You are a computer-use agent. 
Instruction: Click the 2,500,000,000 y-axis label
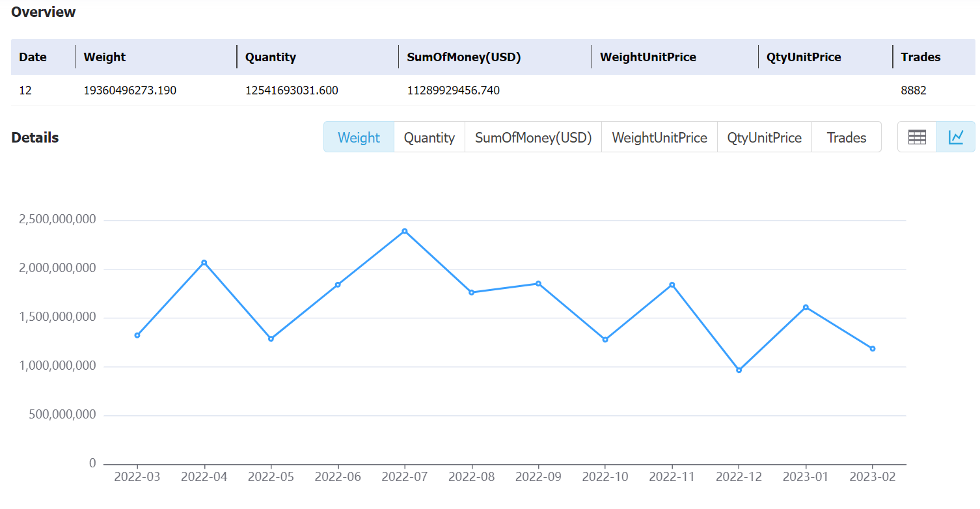coord(58,220)
